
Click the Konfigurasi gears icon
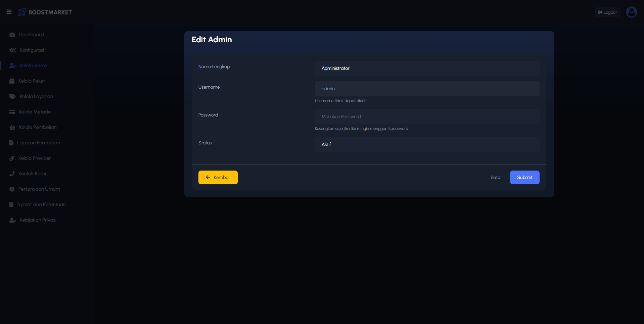pos(13,50)
